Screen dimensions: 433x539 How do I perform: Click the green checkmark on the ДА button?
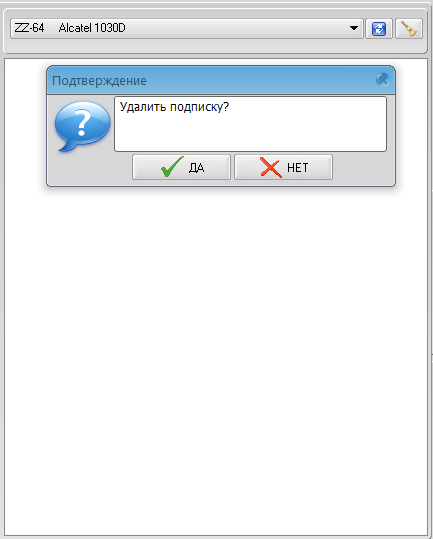coord(172,167)
